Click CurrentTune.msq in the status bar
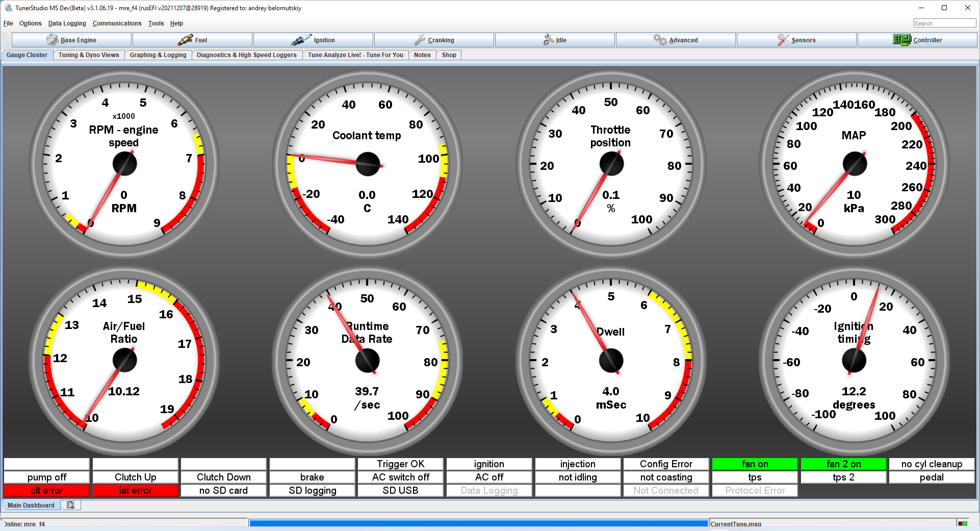 point(736,524)
